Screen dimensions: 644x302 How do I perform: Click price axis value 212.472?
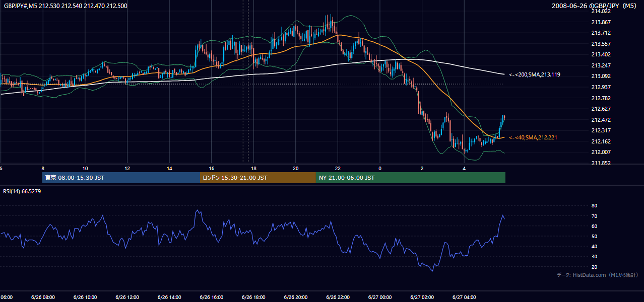(600, 120)
